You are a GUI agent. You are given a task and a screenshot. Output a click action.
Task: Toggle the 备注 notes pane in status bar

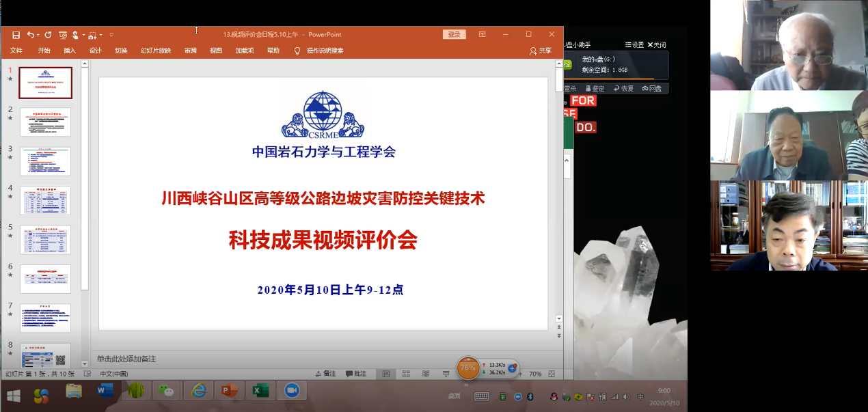[325, 374]
